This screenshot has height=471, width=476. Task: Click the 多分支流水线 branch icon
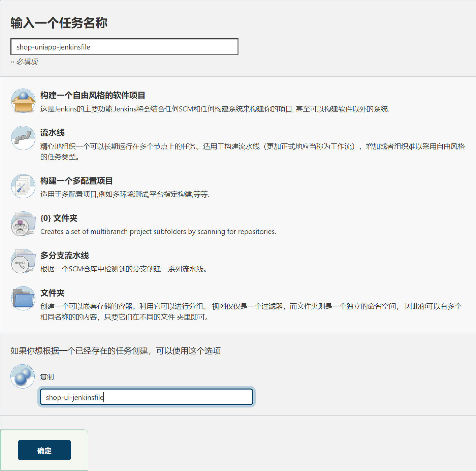(x=23, y=261)
